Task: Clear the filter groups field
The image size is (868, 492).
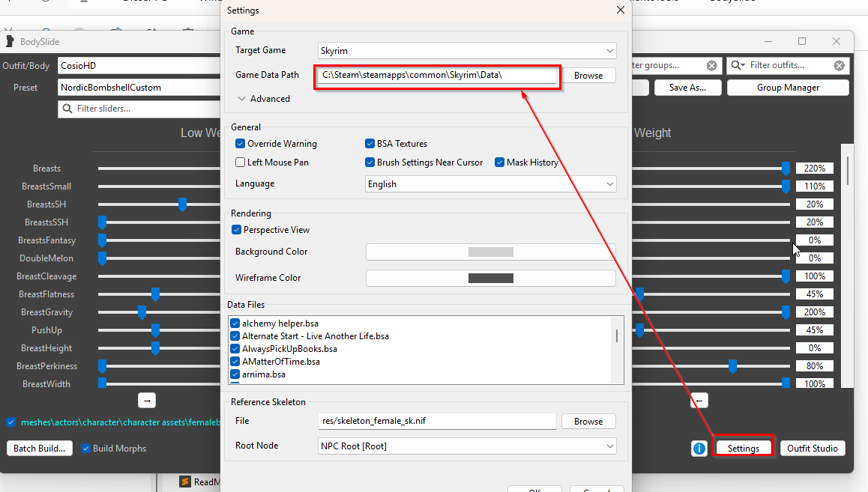Action: pos(712,66)
